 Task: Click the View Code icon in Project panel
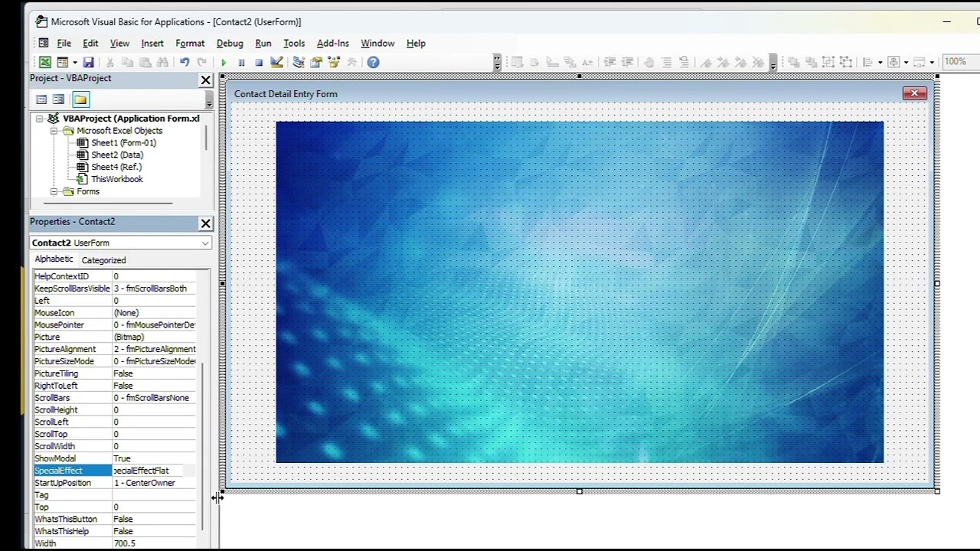pyautogui.click(x=41, y=99)
